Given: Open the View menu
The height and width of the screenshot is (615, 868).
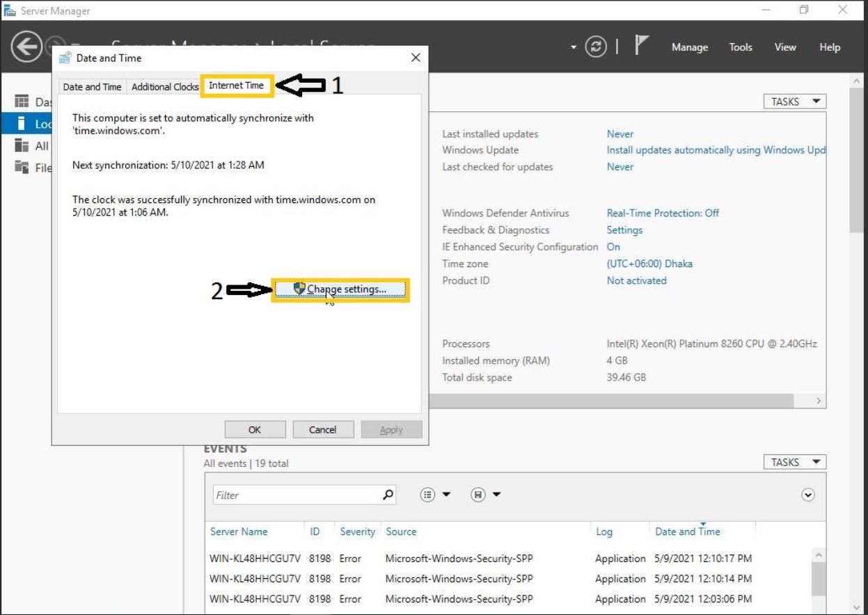Looking at the screenshot, I should pos(785,47).
